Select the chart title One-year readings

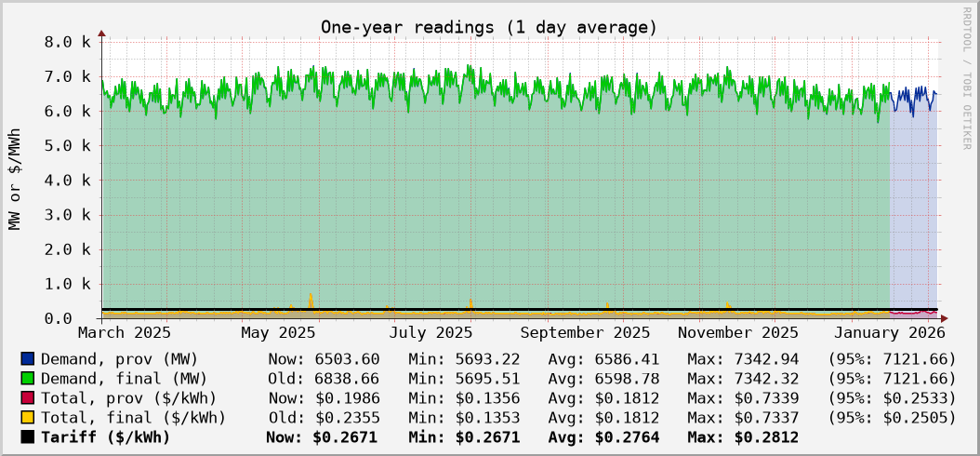[x=489, y=27]
